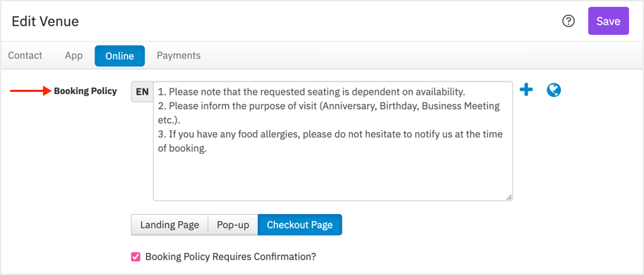Select the EN language badge
Image resolution: width=644 pixels, height=275 pixels.
point(142,92)
